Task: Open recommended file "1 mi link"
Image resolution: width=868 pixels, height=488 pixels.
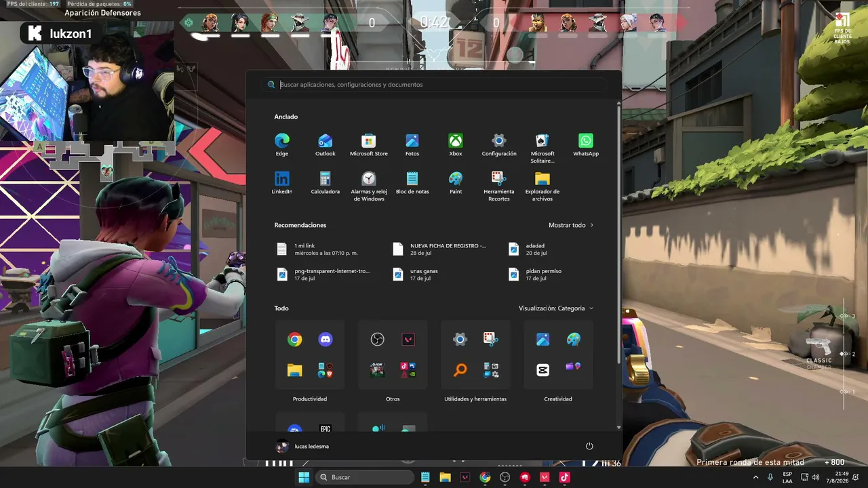Action: coord(319,249)
